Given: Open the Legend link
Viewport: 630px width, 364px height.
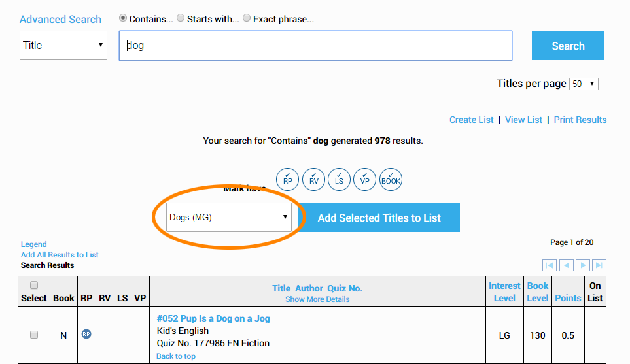Looking at the screenshot, I should click(34, 244).
